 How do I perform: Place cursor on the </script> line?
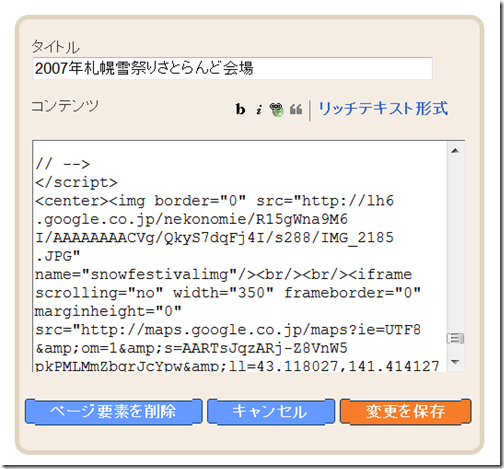[x=77, y=182]
